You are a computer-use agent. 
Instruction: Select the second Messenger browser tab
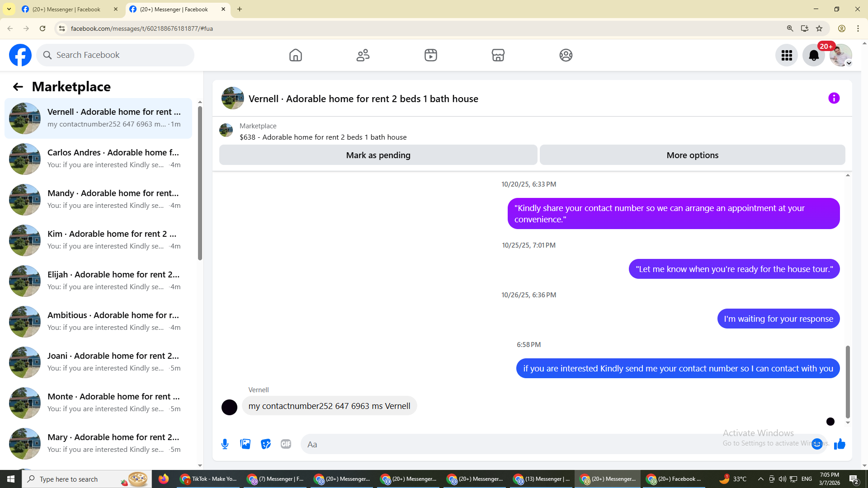[x=178, y=9]
